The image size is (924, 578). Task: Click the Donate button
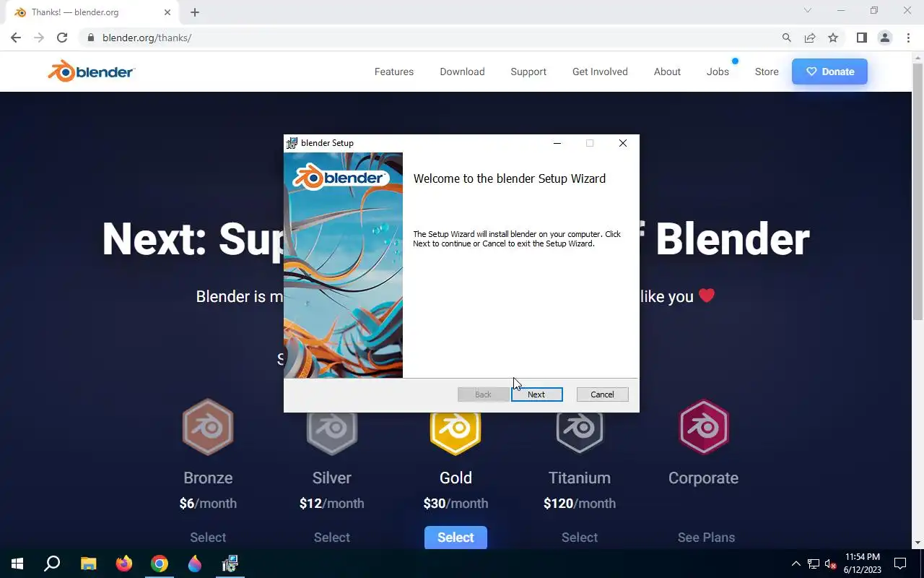(829, 72)
